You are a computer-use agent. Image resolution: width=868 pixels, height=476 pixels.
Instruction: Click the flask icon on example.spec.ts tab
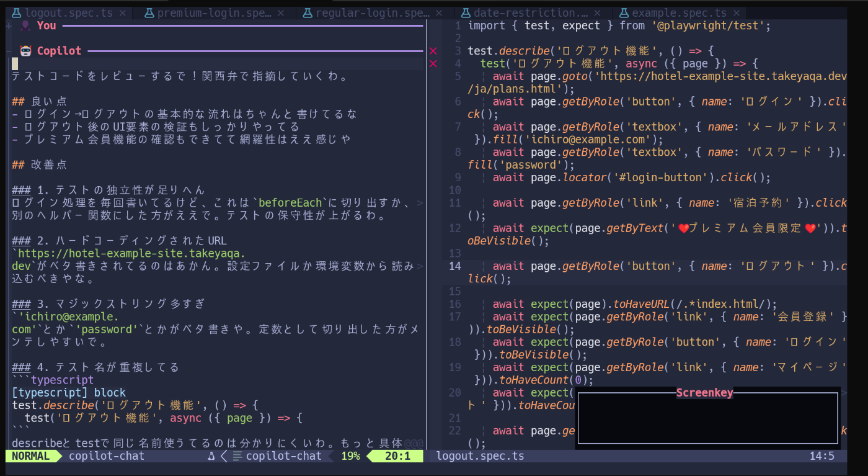(x=623, y=12)
